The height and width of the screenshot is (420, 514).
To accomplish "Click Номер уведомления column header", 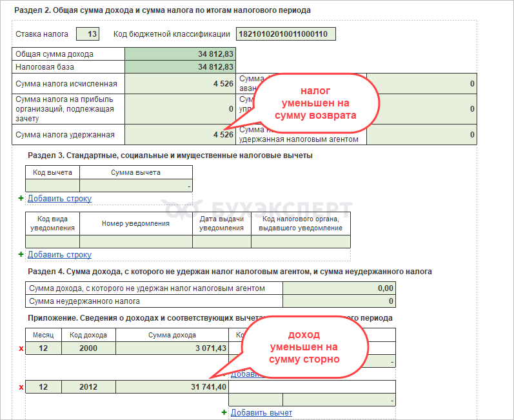I will [x=135, y=223].
